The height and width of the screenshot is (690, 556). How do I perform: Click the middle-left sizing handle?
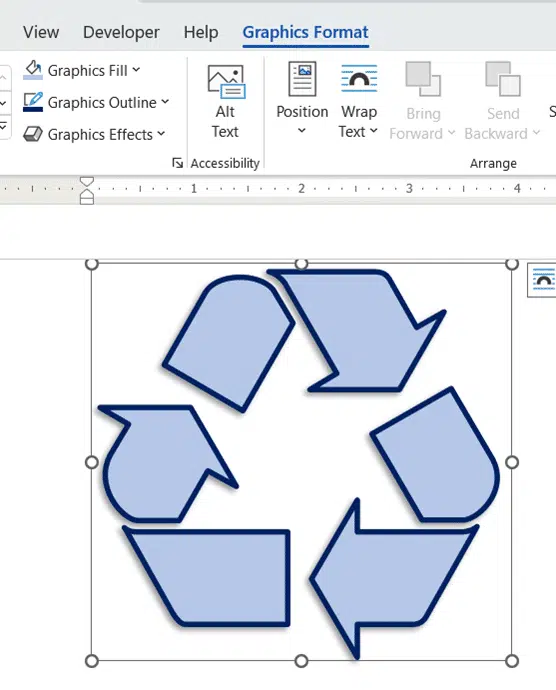[92, 462]
